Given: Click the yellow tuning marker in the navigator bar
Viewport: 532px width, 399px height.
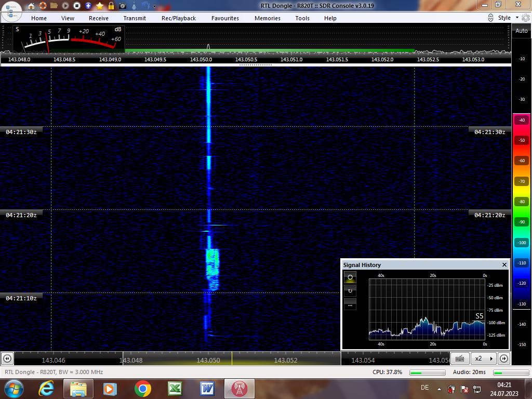Looking at the screenshot, I should pos(232,358).
